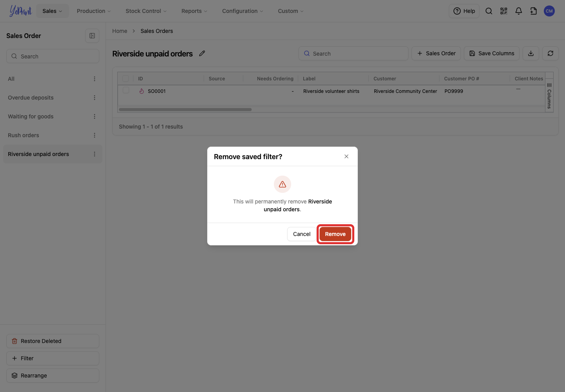Screen dimensions: 565x392
Task: Tick the select-all checkbox in table header
Action: point(126,78)
